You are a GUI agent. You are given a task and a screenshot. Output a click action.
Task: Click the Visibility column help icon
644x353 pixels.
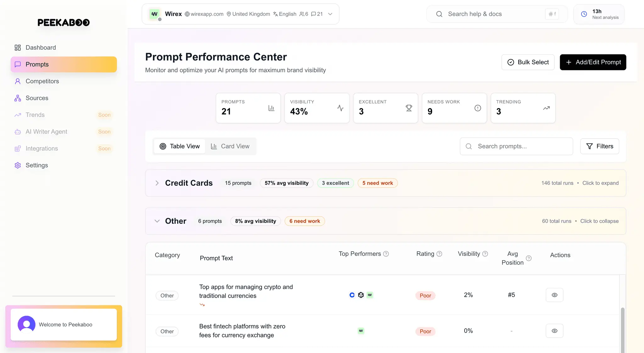(x=485, y=254)
